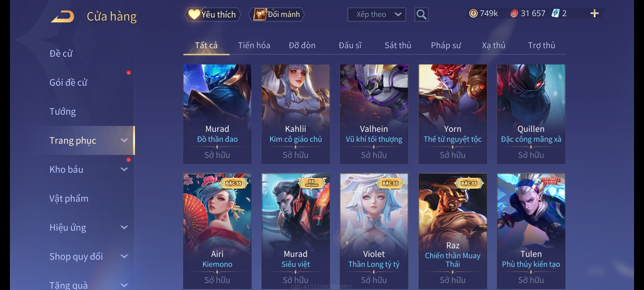The image size is (644, 290).
Task: Select the Violet Thần Long tỷ tỷ skin
Action: (374, 231)
